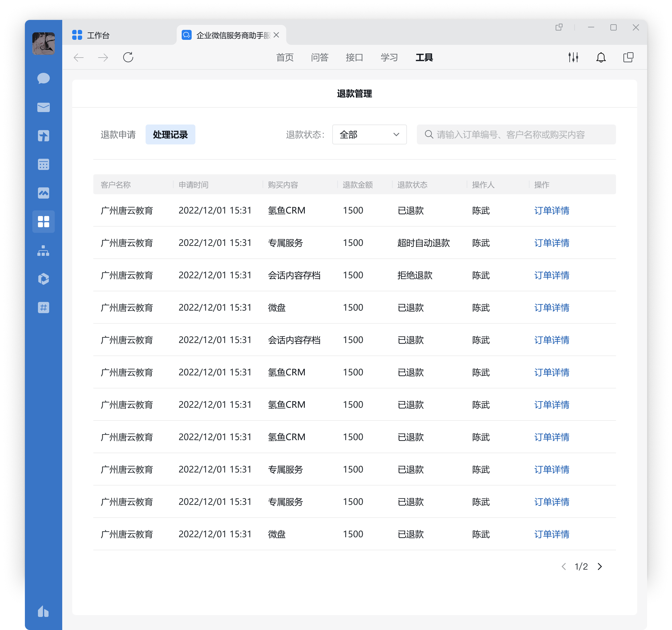Click the notification bell icon
Image resolution: width=672 pixels, height=630 pixels.
(x=601, y=58)
